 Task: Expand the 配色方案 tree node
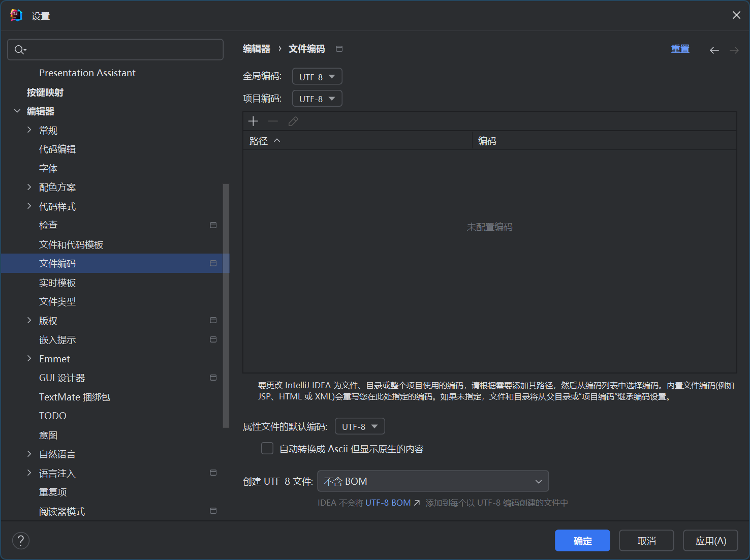[x=29, y=187]
